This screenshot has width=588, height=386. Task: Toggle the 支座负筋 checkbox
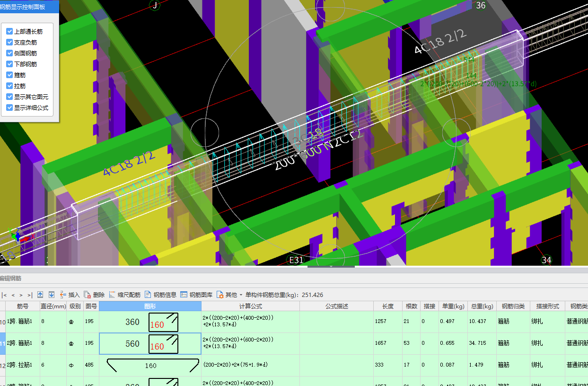click(9, 42)
